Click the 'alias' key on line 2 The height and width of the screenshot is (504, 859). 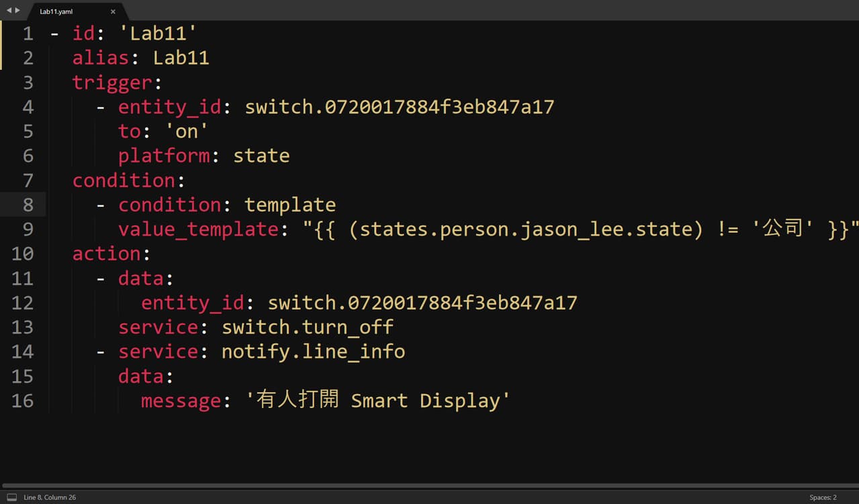[101, 58]
